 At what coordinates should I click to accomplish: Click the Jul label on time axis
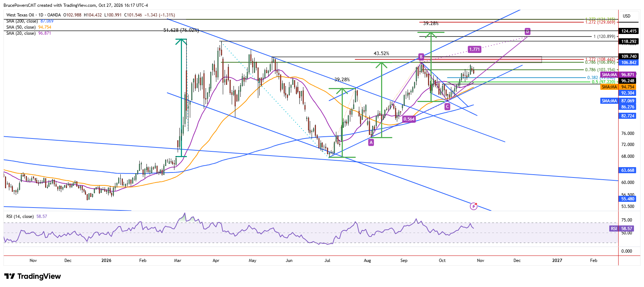point(327,261)
